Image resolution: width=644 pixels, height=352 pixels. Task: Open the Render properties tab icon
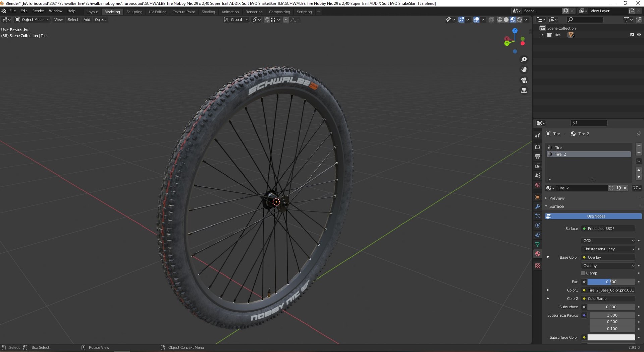point(538,147)
